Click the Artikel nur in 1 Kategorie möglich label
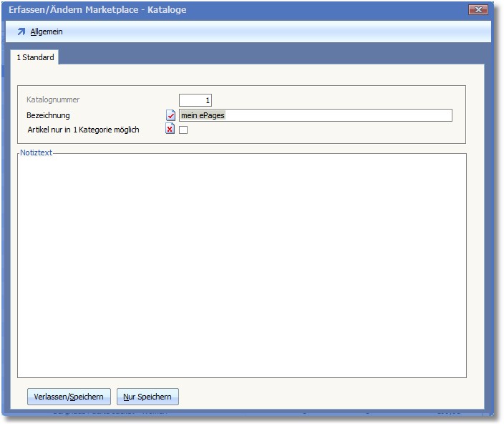The image size is (504, 426). tap(82, 130)
